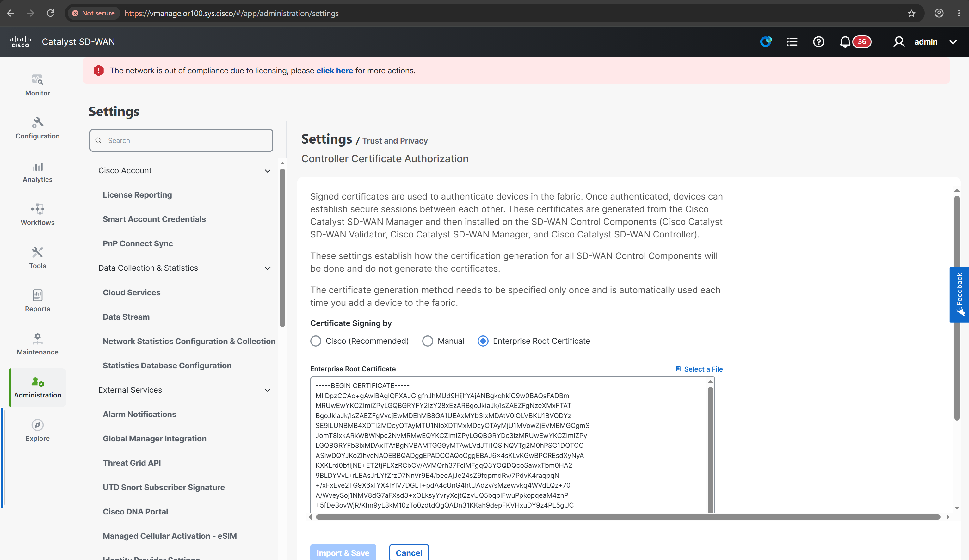The image size is (969, 560).
Task: Open the Workflows icon
Action: (x=37, y=209)
